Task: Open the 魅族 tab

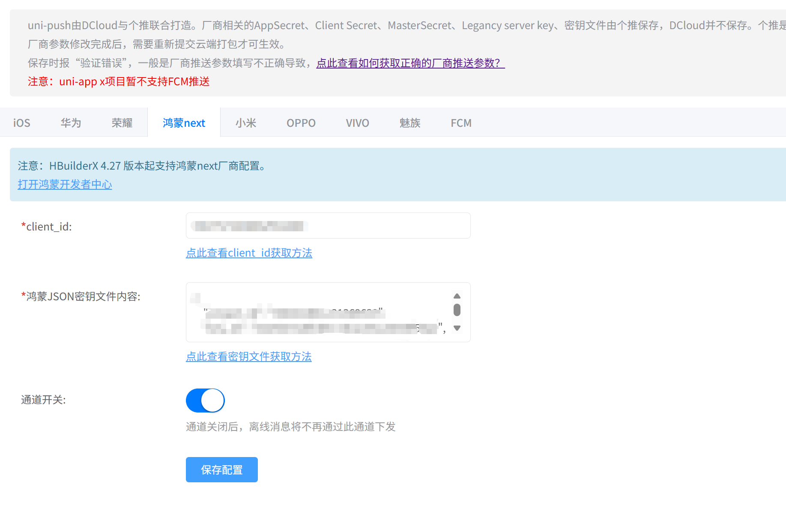Action: [x=410, y=123]
